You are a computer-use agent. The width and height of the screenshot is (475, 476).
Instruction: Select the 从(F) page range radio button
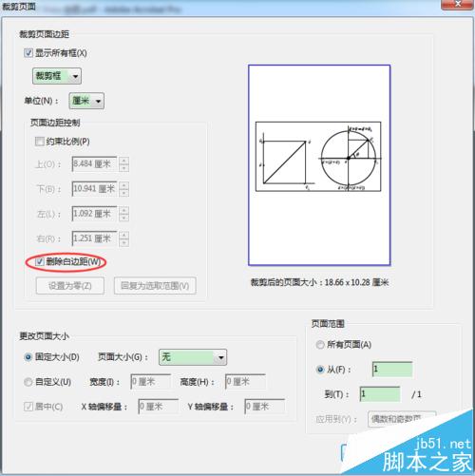[x=320, y=370]
